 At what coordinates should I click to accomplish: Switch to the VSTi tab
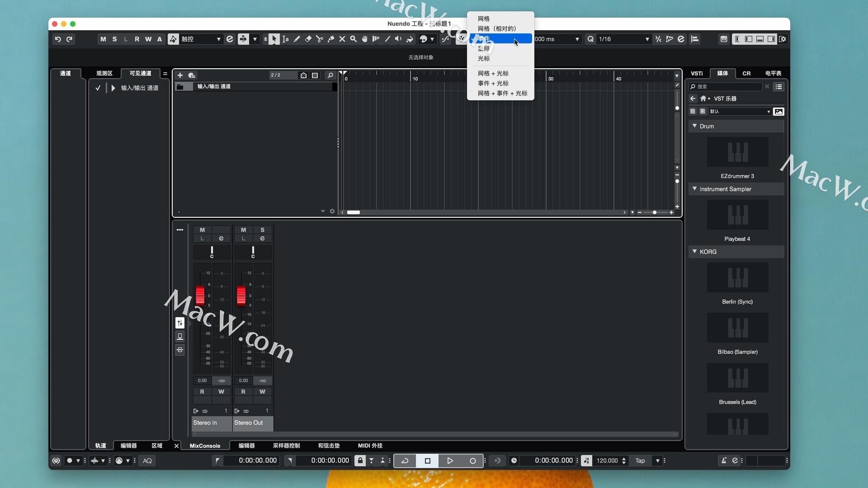(x=697, y=73)
